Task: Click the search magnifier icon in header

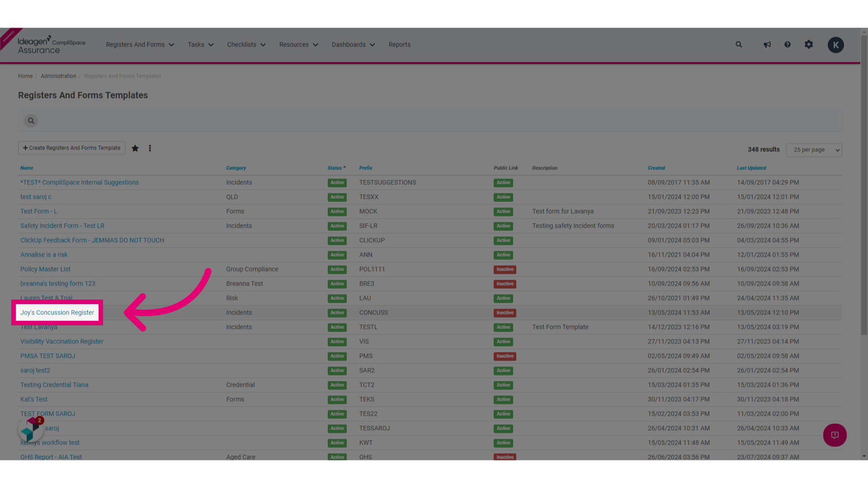Action: point(739,44)
